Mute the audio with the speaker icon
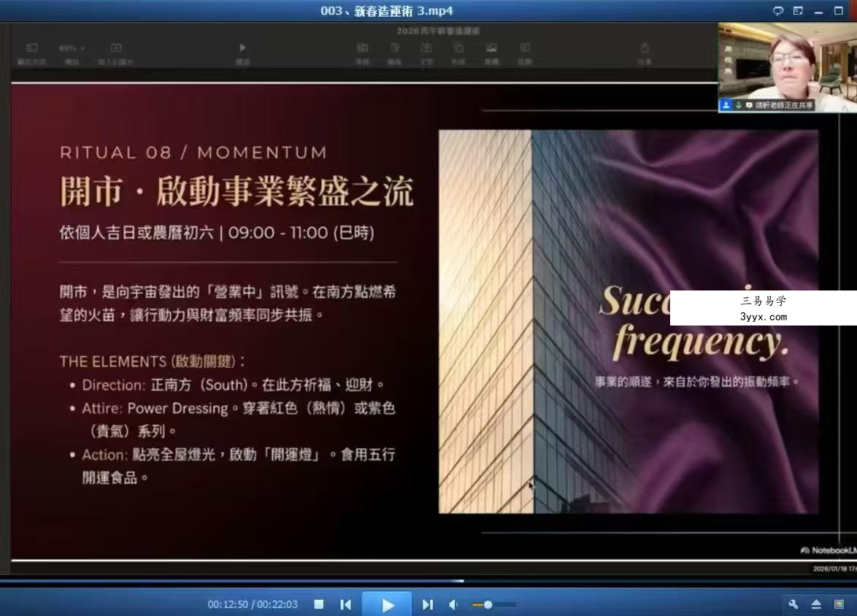This screenshot has width=857, height=616. coord(453,604)
